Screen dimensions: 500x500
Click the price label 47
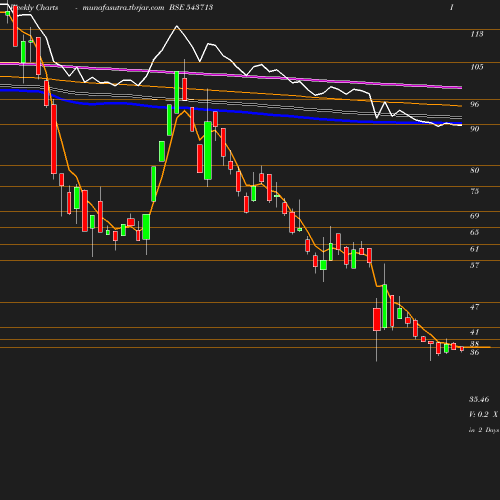474,307
